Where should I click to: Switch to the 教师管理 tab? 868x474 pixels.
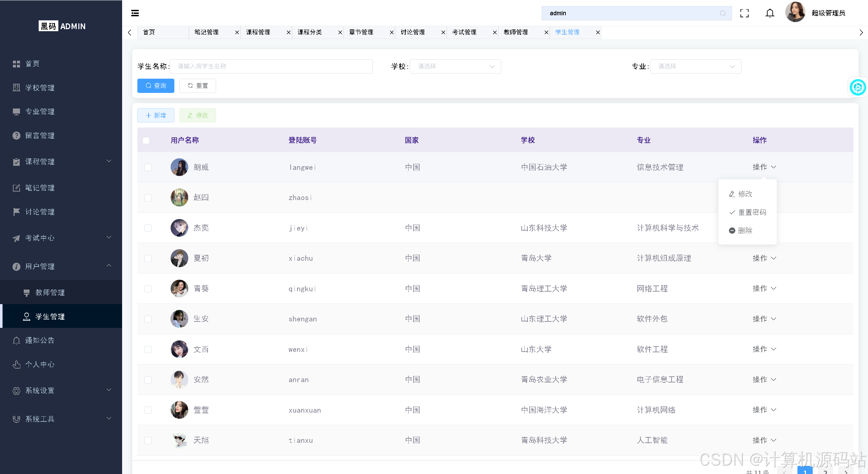tap(516, 33)
